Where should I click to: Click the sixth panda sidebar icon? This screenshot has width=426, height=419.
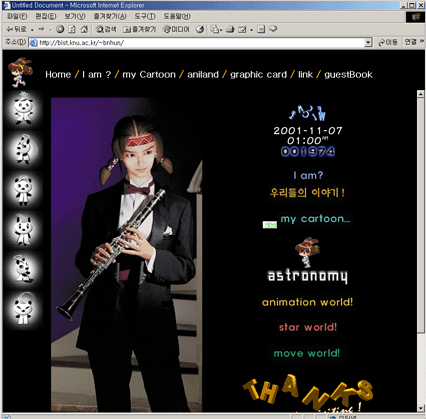23,309
